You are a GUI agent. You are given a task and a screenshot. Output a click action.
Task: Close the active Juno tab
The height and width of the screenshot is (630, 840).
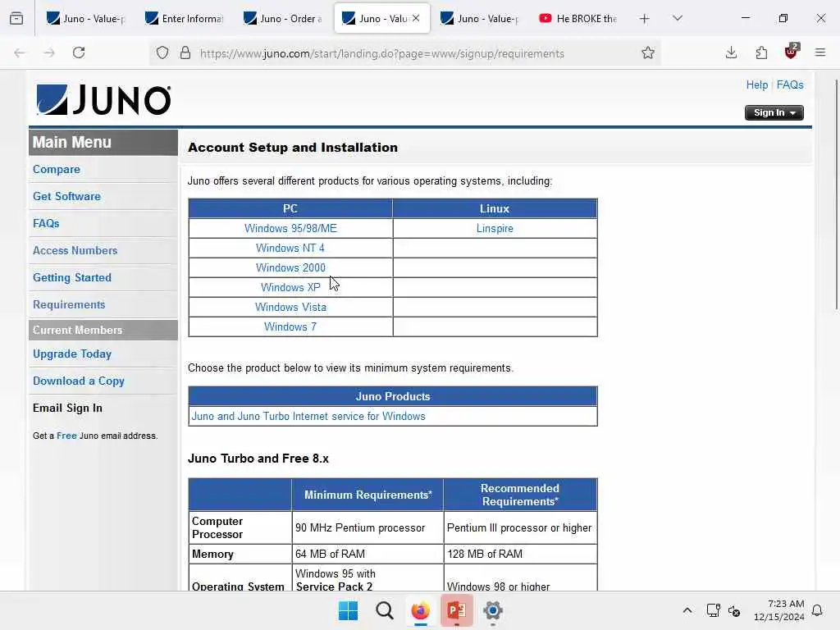point(416,18)
